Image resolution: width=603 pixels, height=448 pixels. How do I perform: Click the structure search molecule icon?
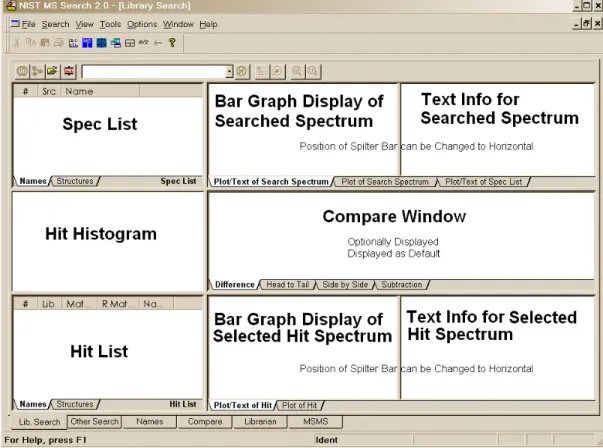pyautogui.click(x=37, y=71)
